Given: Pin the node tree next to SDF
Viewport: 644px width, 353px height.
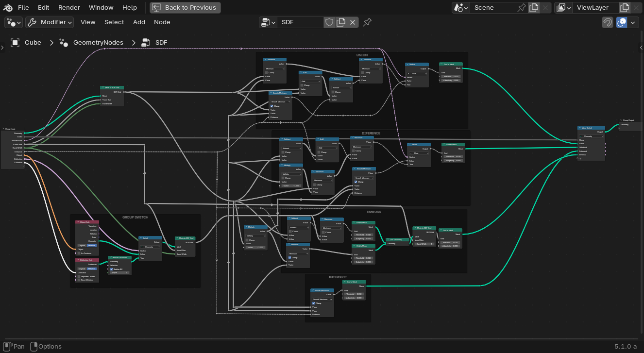Looking at the screenshot, I should (x=367, y=22).
